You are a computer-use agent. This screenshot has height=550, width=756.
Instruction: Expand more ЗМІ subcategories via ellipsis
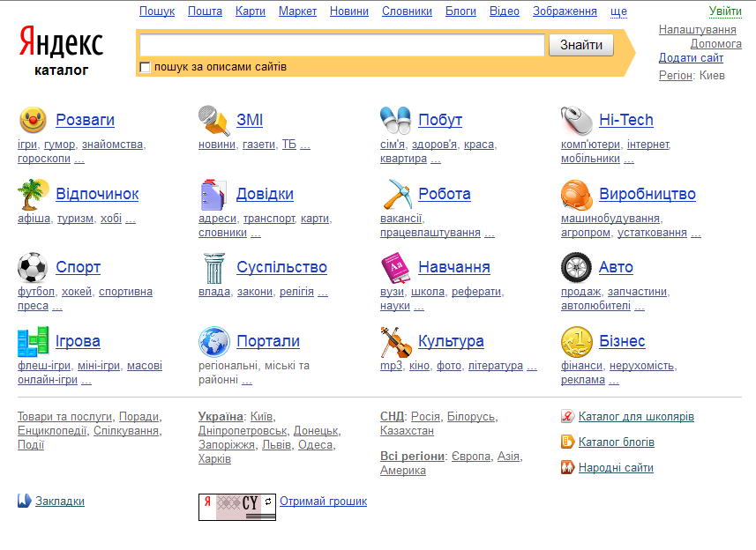click(x=305, y=145)
